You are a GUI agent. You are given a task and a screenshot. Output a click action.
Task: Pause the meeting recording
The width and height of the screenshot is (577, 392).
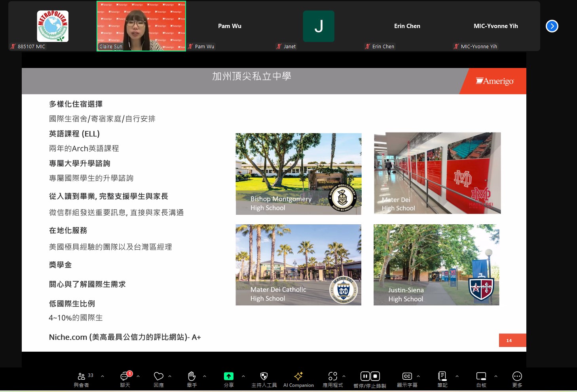[x=365, y=376]
